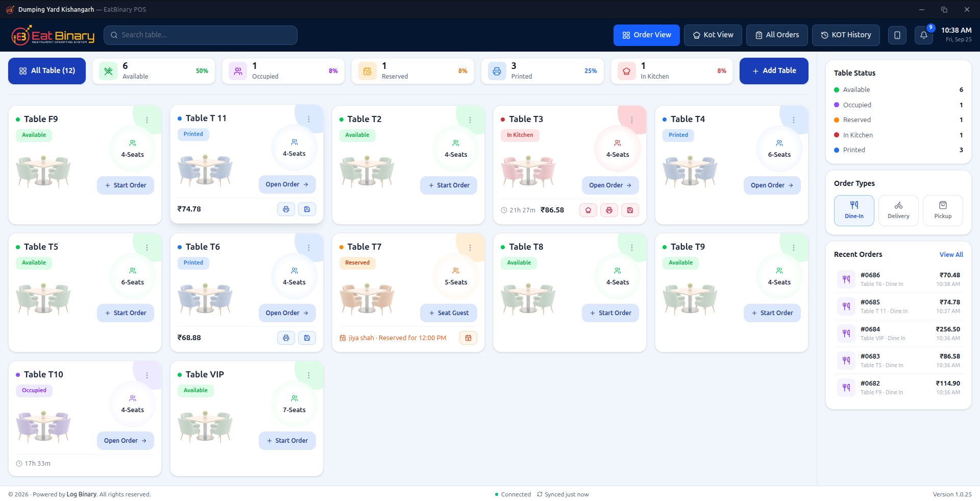Open the three-dot menu on Table T7
Screen dimensions: 980x501
470,248
